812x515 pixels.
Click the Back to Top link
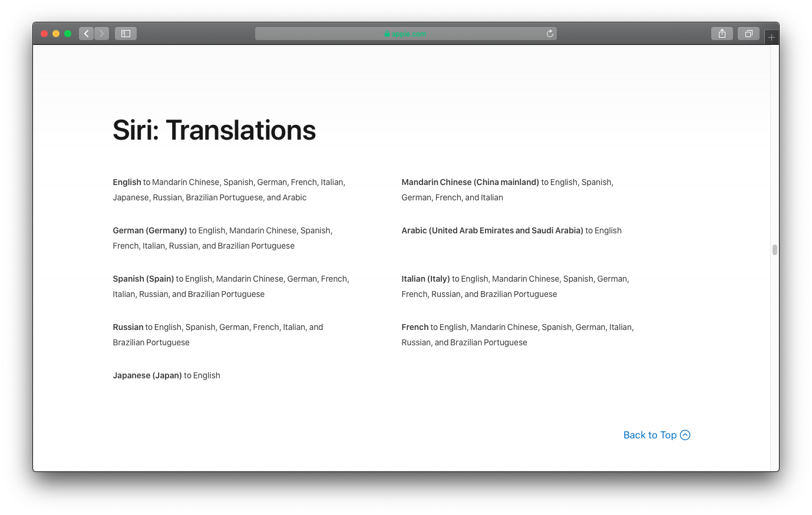(656, 435)
